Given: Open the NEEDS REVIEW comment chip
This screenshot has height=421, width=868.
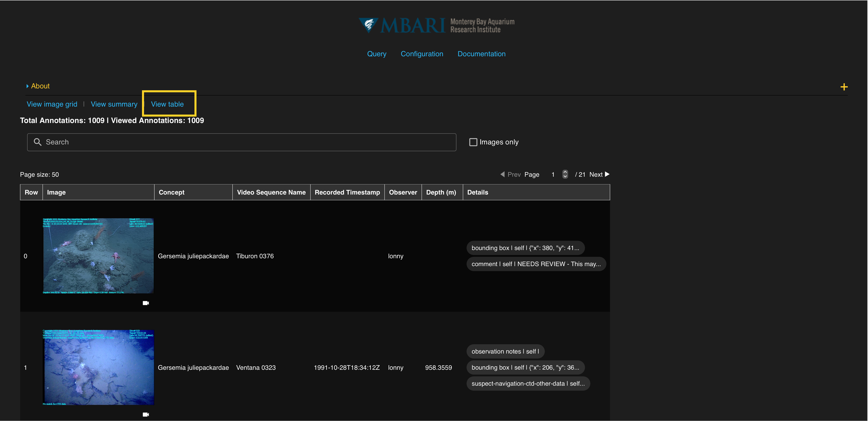Looking at the screenshot, I should coord(536,264).
